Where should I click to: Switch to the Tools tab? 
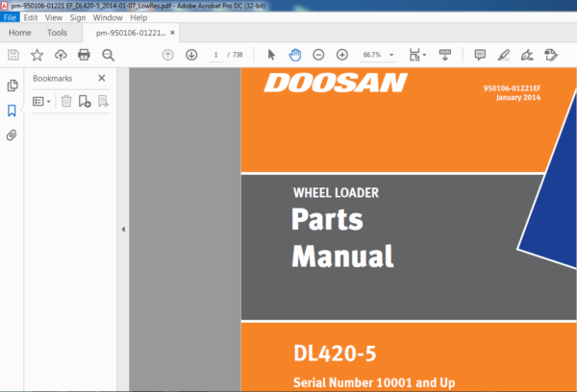pyautogui.click(x=57, y=33)
